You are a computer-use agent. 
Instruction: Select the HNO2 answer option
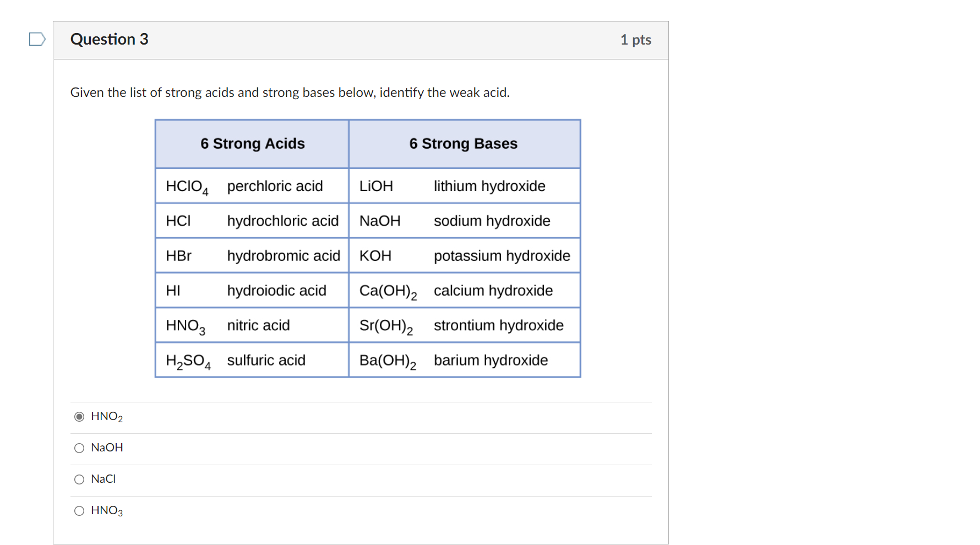(79, 417)
